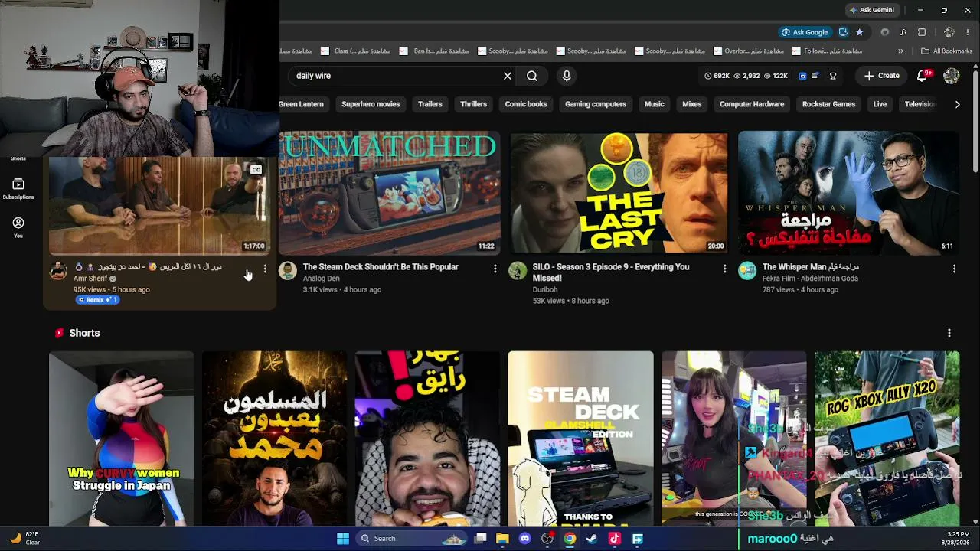
Task: Open the taskbar weather widget showing 82°F
Action: tap(24, 539)
